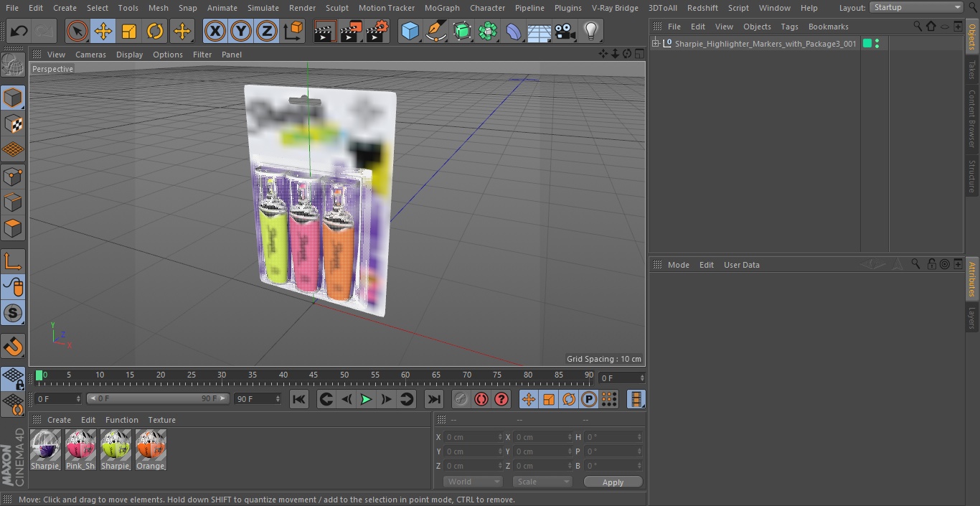The image size is (980, 506).
Task: Click the X position input field
Action: point(473,437)
